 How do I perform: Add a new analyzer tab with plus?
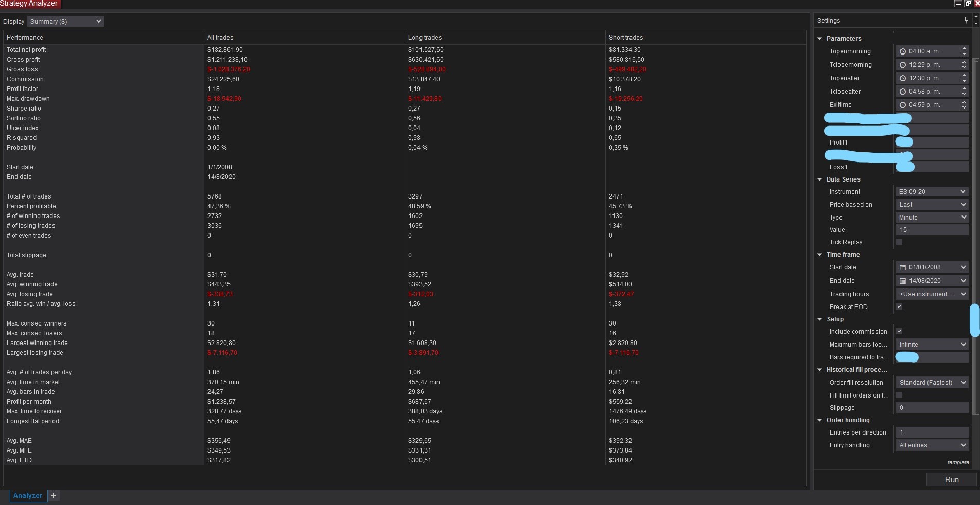click(54, 495)
